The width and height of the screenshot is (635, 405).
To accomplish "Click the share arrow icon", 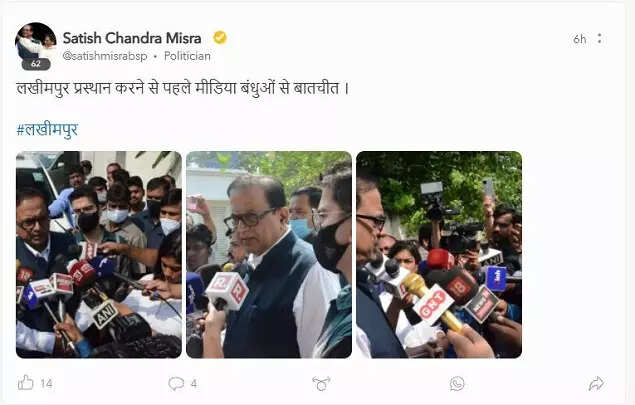I will click(x=596, y=383).
